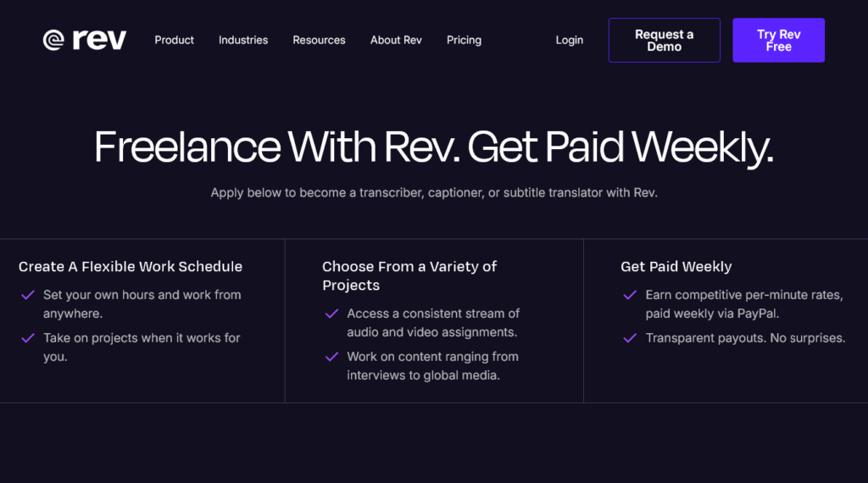Open the Resources menu
Screen dimensions: 868x483
[319, 40]
